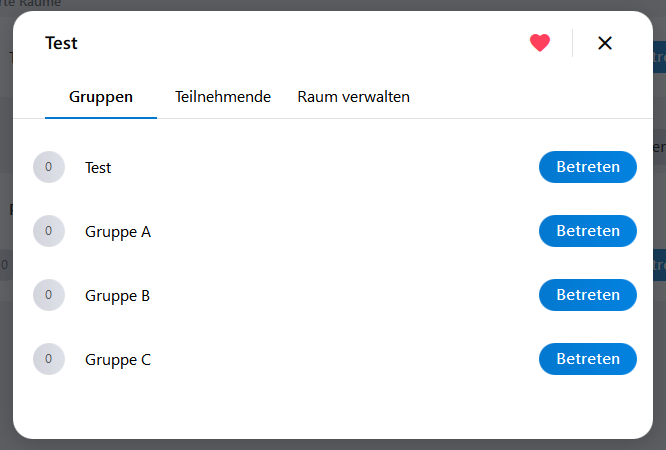This screenshot has height=450, width=666.
Task: Toggle the red heart favorite icon
Action: click(x=539, y=43)
